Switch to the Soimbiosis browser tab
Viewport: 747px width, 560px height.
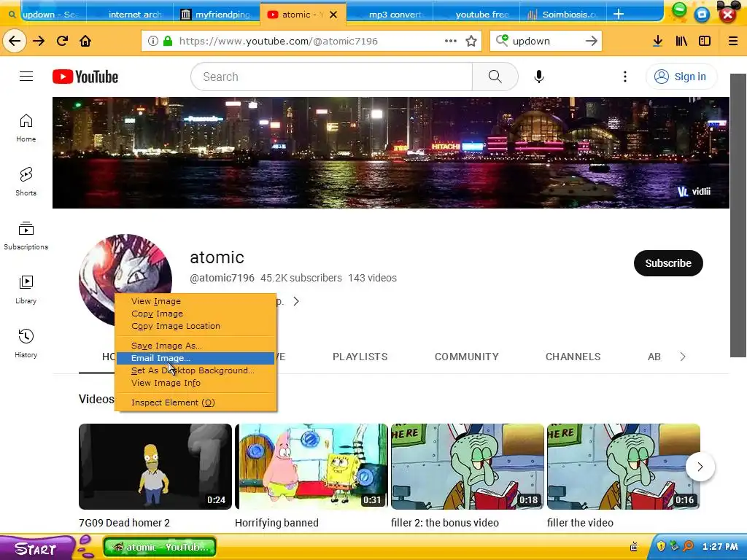(x=563, y=15)
